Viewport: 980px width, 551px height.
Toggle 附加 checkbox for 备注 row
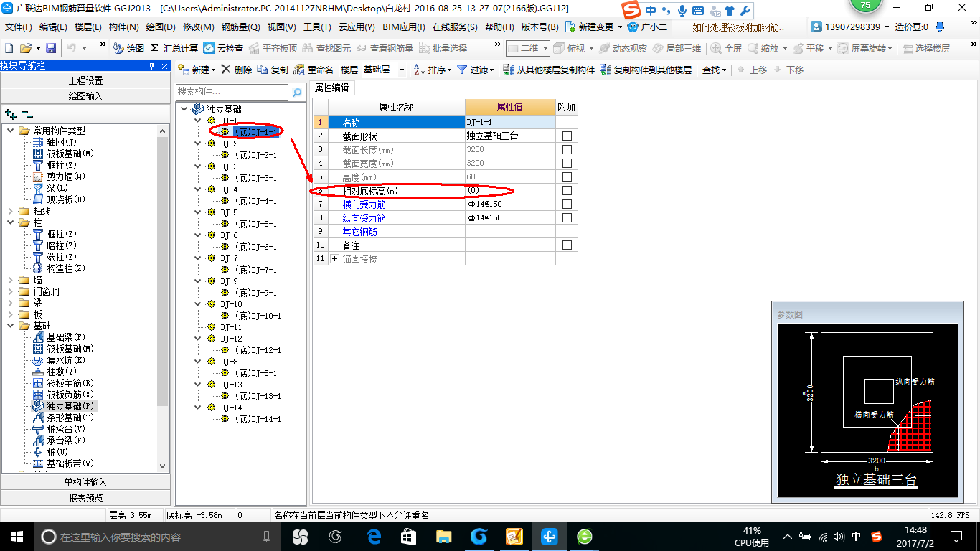567,245
